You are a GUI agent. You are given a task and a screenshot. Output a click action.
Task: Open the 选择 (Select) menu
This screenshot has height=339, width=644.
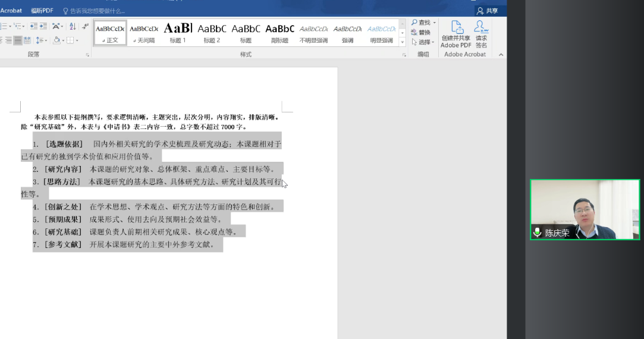423,42
